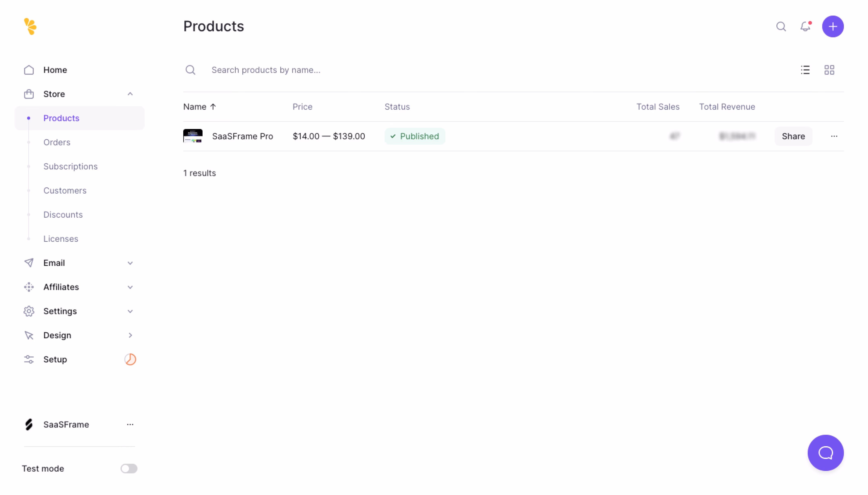Click the Lemon Squeezy logo
Screen dimensions: 868x495
tap(30, 27)
